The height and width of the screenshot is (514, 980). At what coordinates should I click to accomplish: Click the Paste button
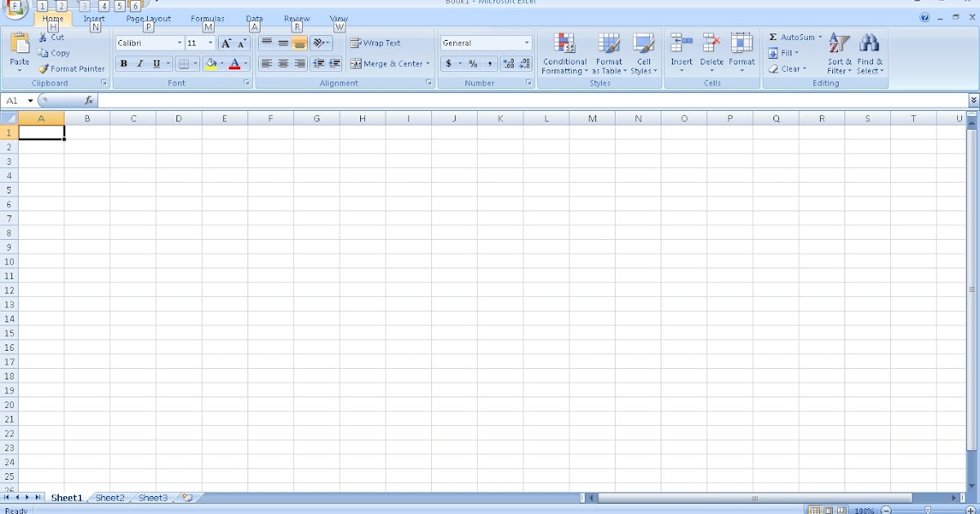point(18,49)
